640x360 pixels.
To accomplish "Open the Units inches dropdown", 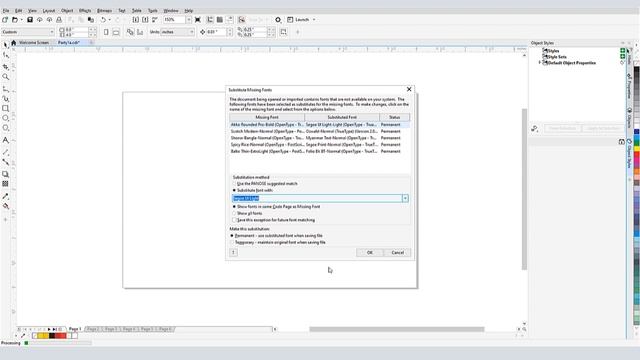I will click(191, 32).
